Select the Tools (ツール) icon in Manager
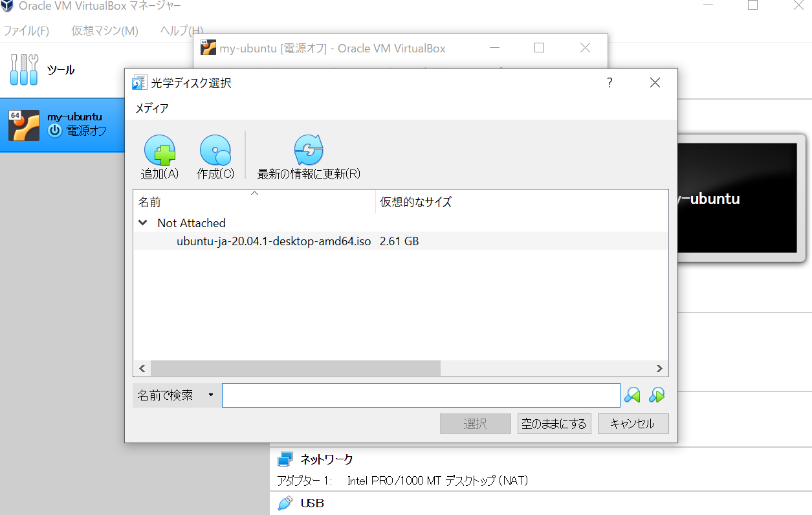 [x=24, y=69]
